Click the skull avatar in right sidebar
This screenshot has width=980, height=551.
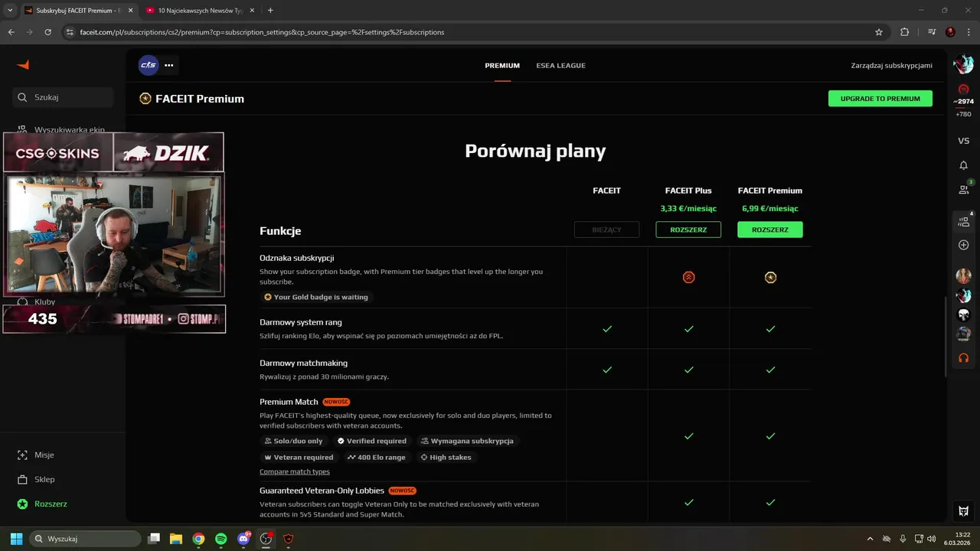click(963, 315)
